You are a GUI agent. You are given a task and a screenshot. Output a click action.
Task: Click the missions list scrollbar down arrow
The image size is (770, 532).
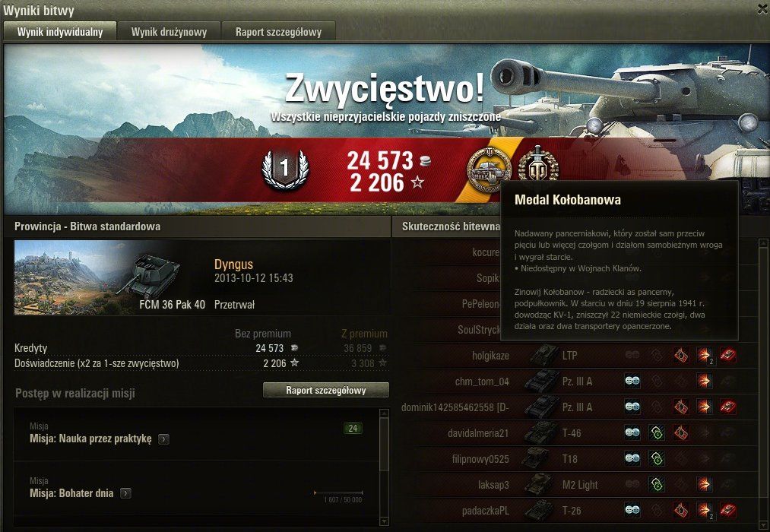tap(385, 521)
